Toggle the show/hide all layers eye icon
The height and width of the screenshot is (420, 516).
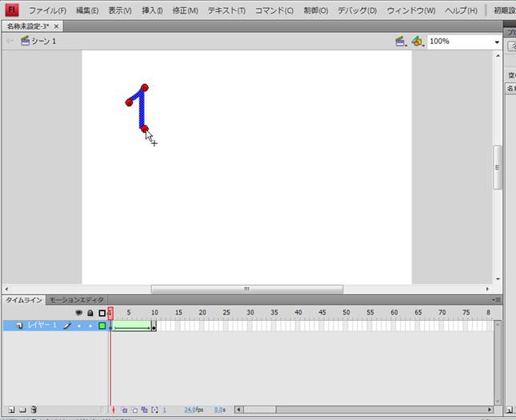[x=78, y=313]
